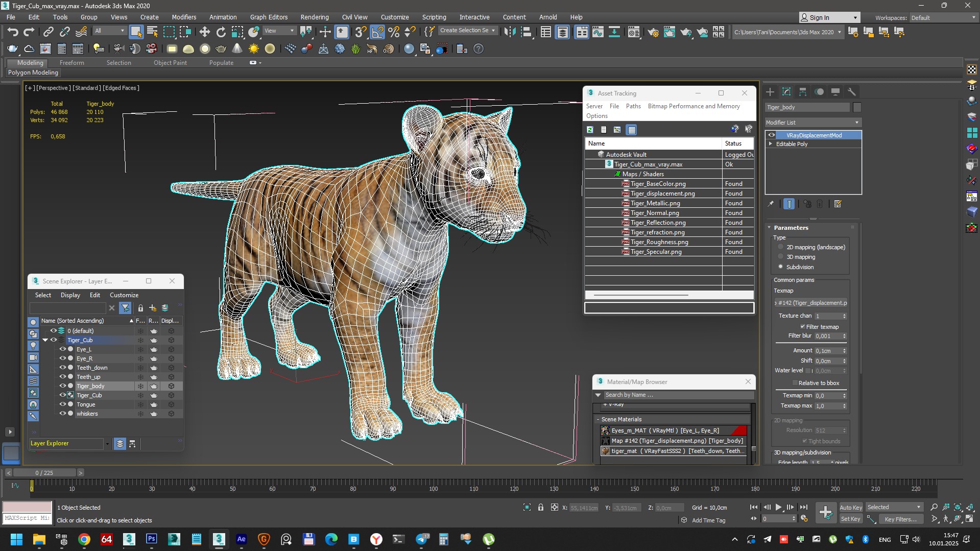Image resolution: width=980 pixels, height=551 pixels.
Task: Click the Amount spinner arrows
Action: coord(844,351)
